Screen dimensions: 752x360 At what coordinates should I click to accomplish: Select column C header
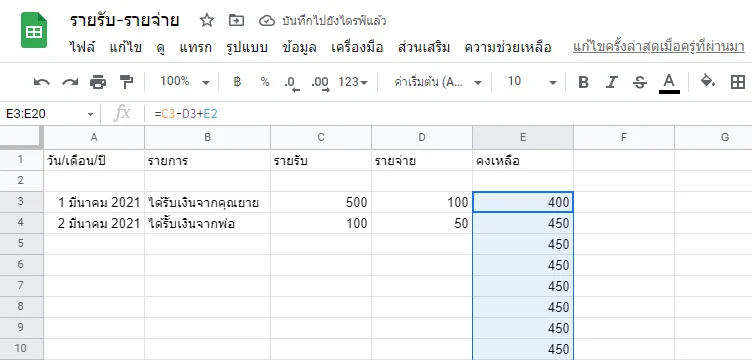pos(321,137)
